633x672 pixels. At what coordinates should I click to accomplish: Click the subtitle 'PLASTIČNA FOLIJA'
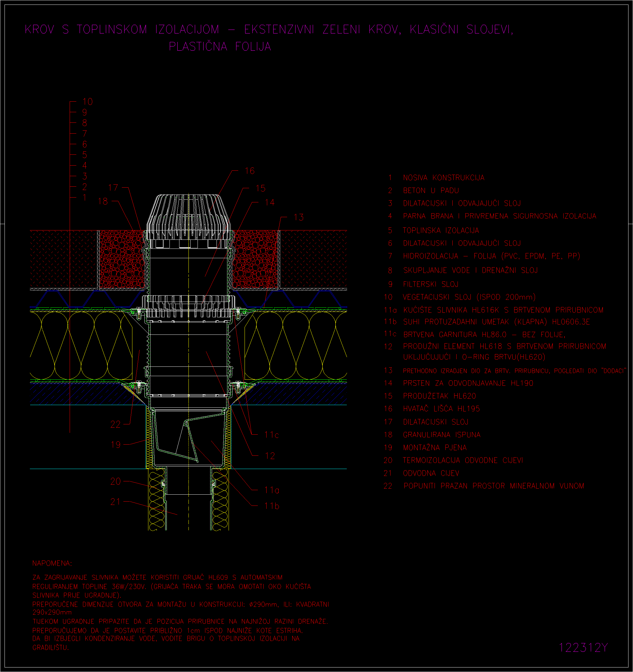point(220,46)
